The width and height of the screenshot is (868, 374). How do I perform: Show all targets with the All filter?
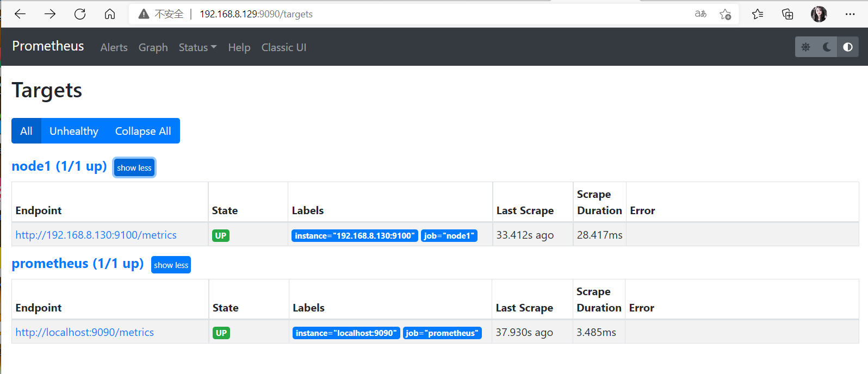click(26, 131)
